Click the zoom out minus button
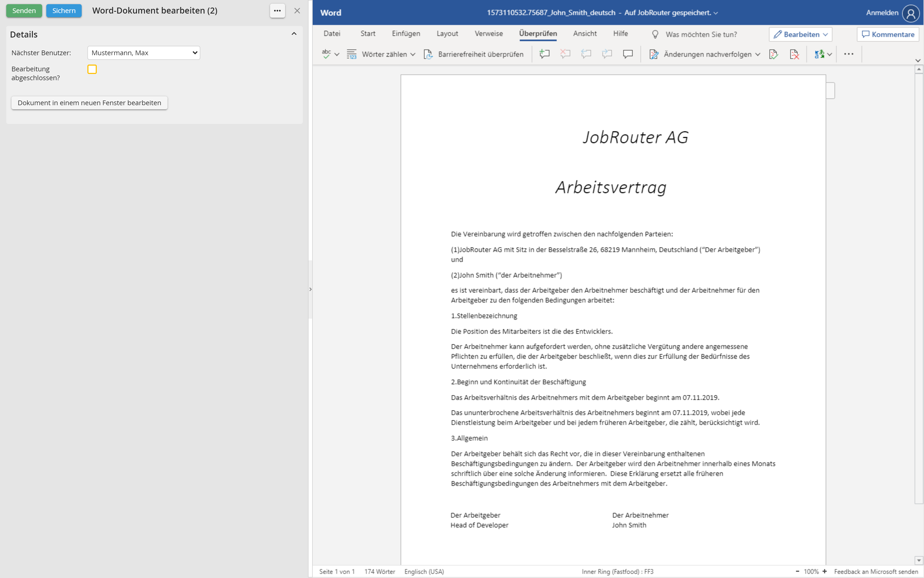The height and width of the screenshot is (578, 924). tap(797, 571)
